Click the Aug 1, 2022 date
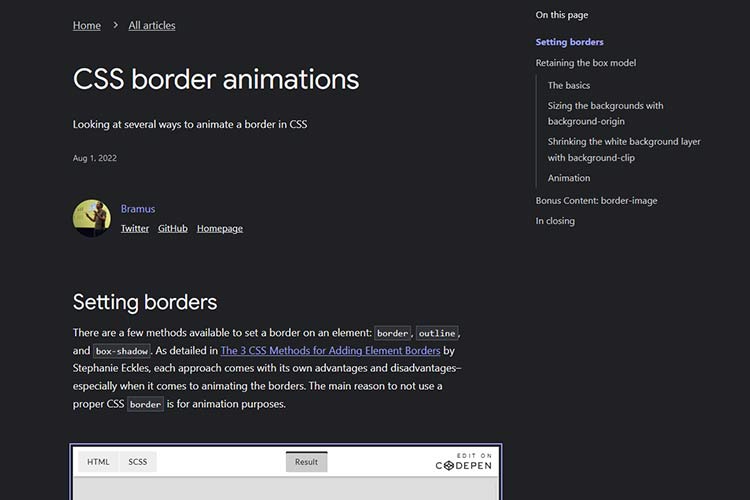The height and width of the screenshot is (500, 750). click(x=95, y=158)
